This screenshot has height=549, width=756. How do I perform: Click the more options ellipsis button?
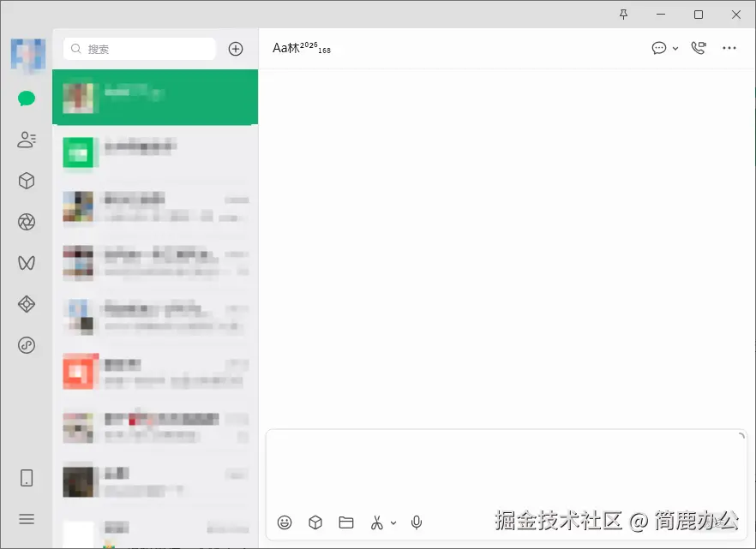coord(729,48)
